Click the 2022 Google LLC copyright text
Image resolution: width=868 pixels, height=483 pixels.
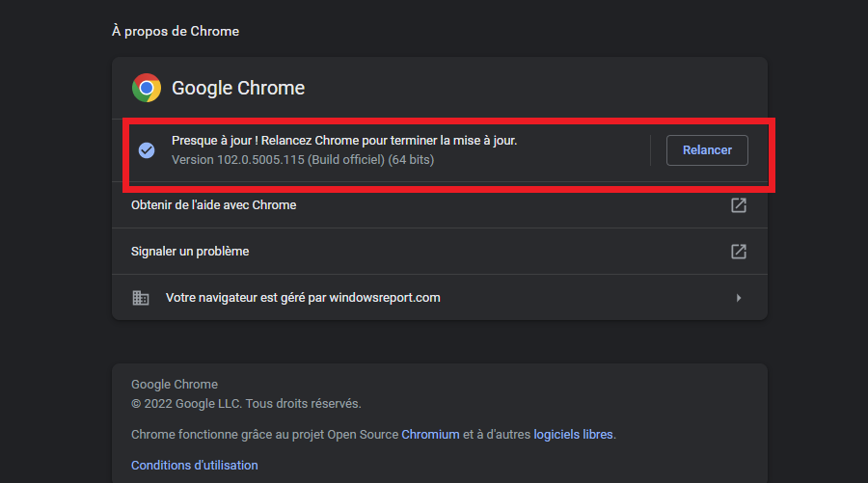pos(246,404)
